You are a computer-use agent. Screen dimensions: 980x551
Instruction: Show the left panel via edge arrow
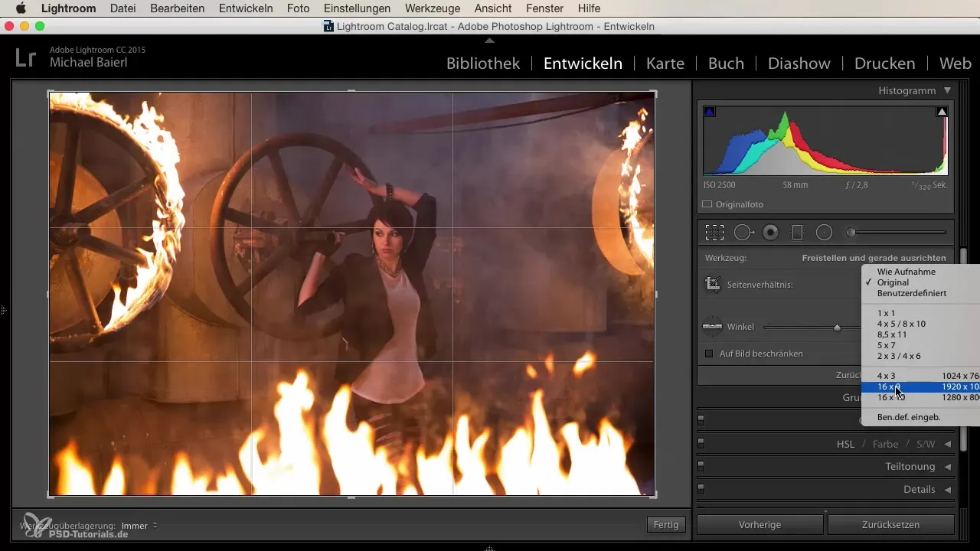click(3, 311)
